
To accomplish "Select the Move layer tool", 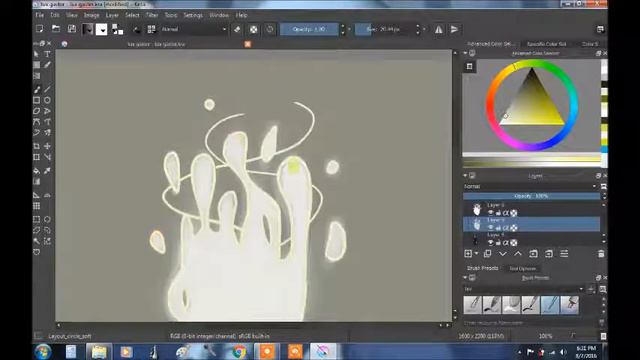I will 47,146.
